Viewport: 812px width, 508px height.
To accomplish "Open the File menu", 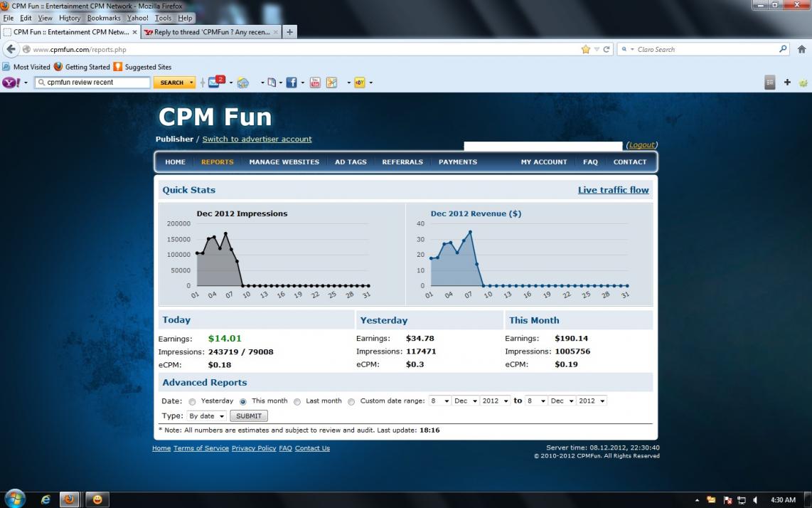I will click(x=9, y=18).
